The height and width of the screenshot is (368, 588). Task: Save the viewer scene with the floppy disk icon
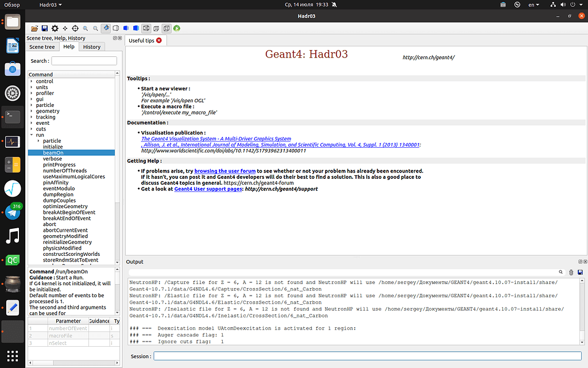tap(44, 28)
